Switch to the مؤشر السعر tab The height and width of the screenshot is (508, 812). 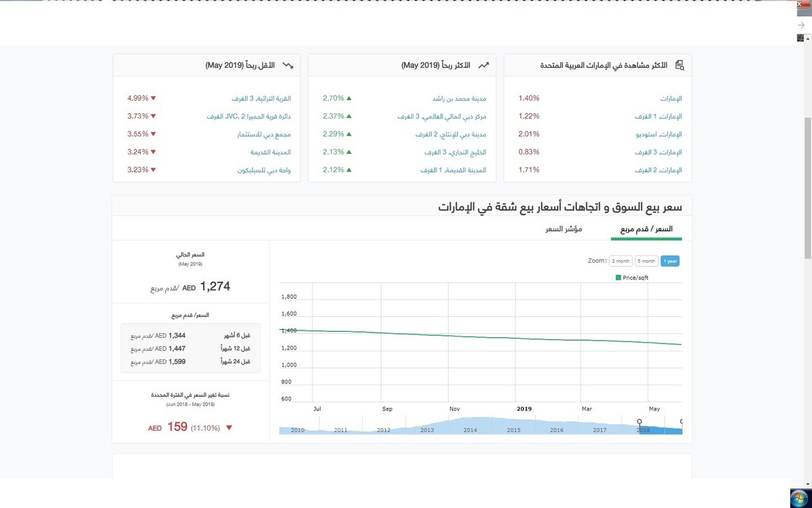point(564,229)
